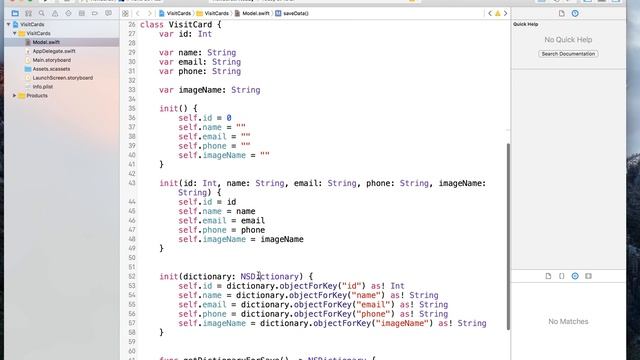Click 'self.imageName = ""' line

[x=224, y=155]
